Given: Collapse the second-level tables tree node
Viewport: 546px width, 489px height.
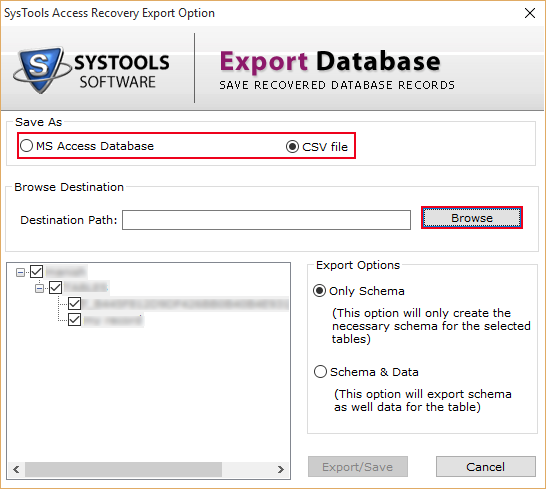Looking at the screenshot, I should click(40, 288).
